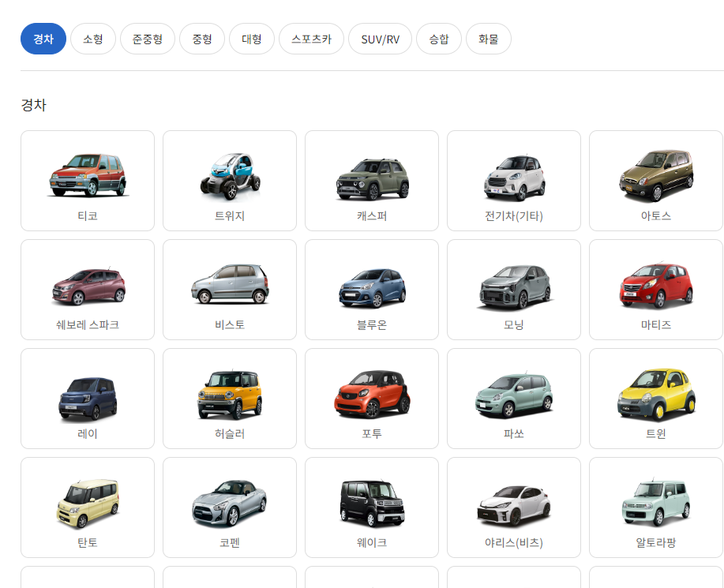Image resolution: width=724 pixels, height=588 pixels.
Task: Open the 포투 car card
Action: pyautogui.click(x=372, y=399)
